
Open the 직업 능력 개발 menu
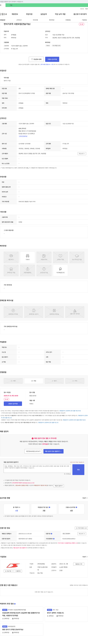(60, 14)
